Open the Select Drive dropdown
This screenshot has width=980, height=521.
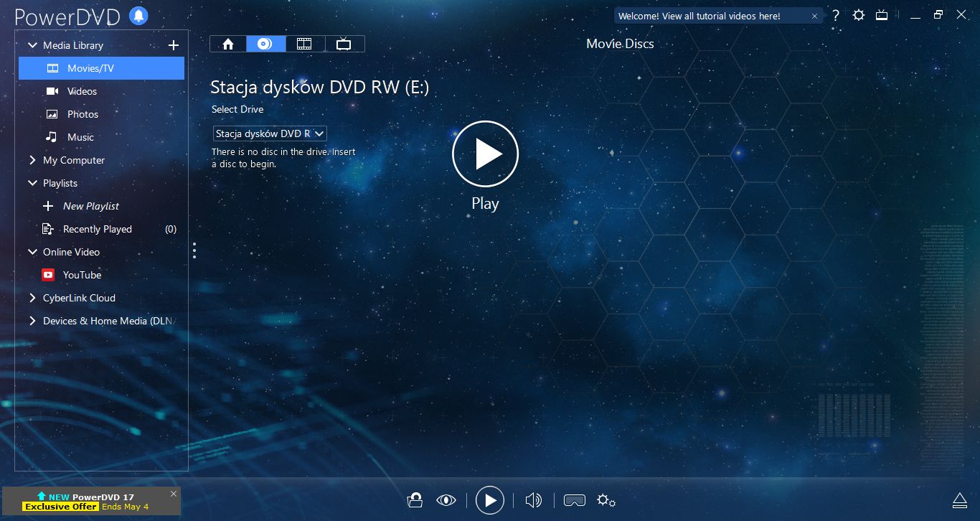270,133
